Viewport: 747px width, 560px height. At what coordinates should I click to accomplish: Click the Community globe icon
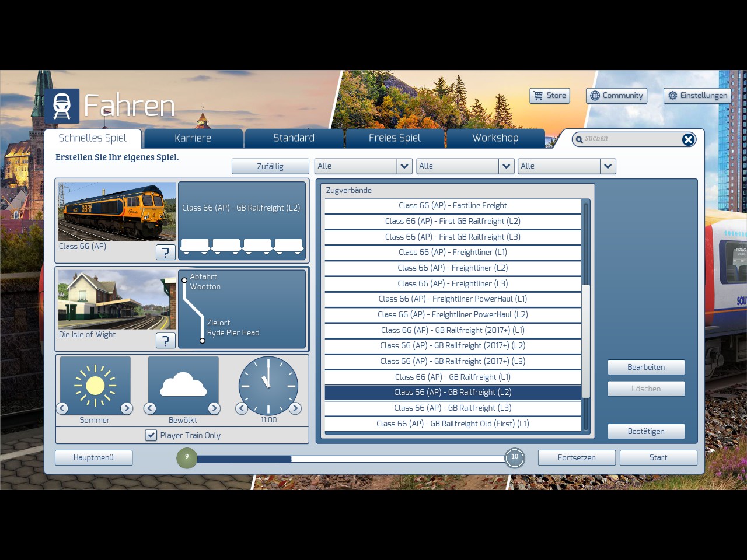(x=595, y=96)
